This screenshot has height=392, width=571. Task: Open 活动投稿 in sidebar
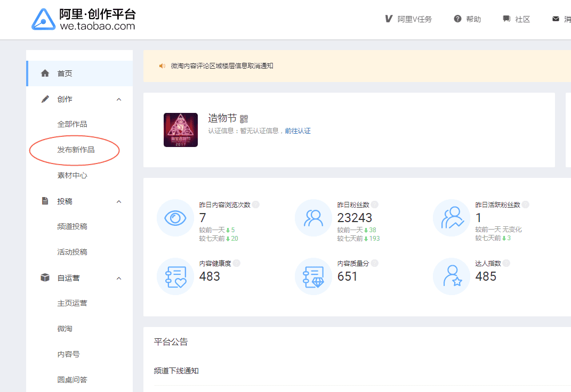[x=72, y=252]
